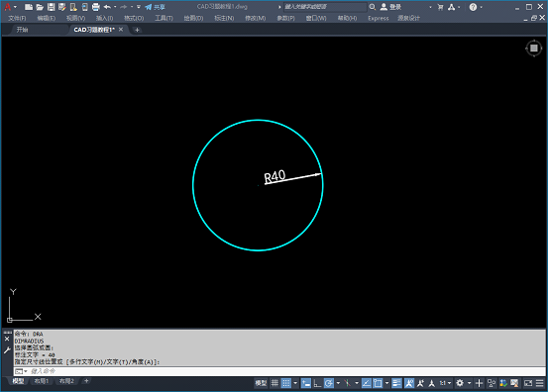Open the 标注(N) dimension menu
548x392 pixels.
click(224, 18)
